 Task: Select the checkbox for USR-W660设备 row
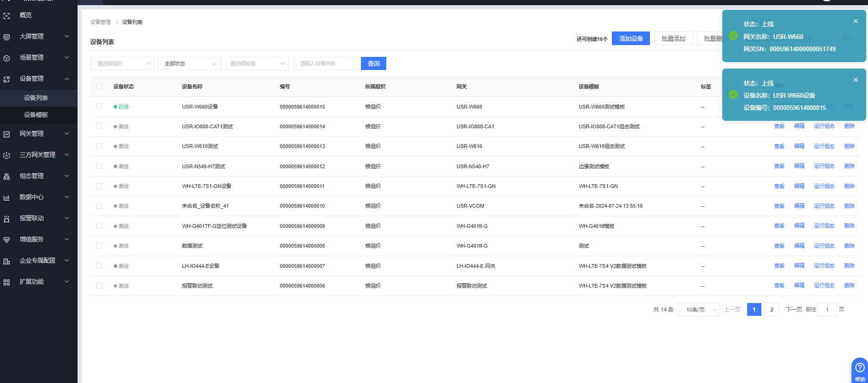99,106
